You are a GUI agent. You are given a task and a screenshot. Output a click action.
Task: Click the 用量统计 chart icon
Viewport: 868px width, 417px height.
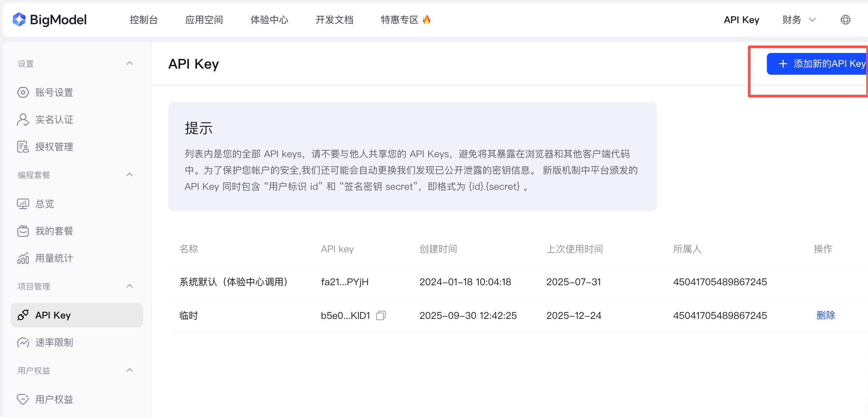pyautogui.click(x=23, y=258)
